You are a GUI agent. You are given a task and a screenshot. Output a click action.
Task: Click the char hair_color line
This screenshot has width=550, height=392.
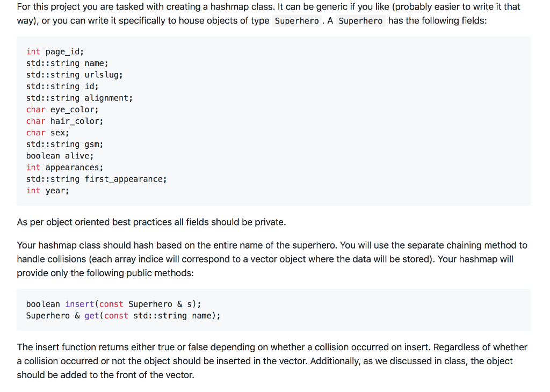pos(65,121)
